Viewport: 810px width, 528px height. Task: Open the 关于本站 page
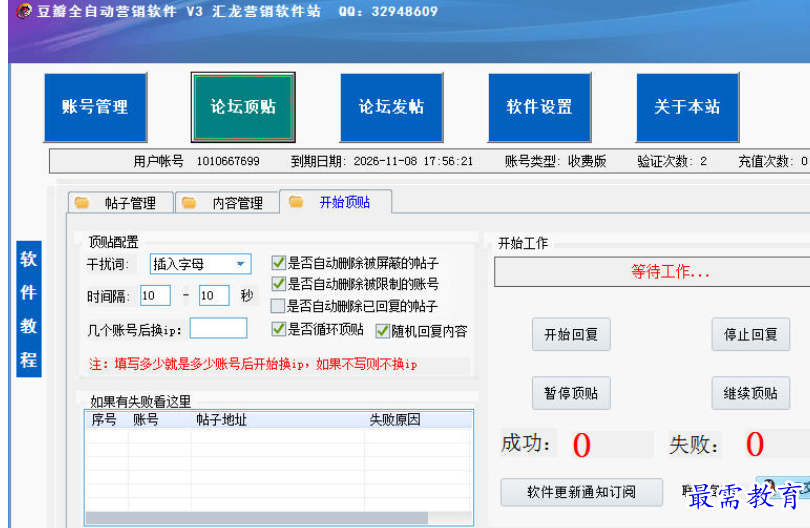(x=687, y=107)
